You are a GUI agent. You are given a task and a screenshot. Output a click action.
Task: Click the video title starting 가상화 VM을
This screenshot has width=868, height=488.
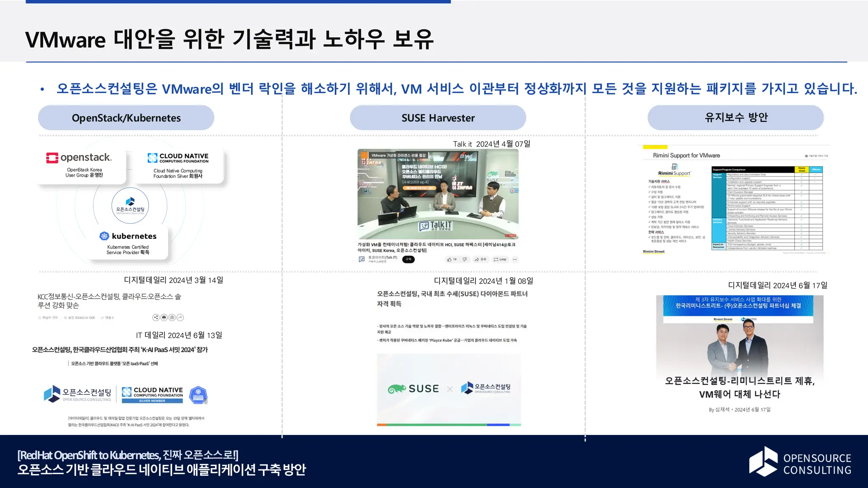click(437, 247)
